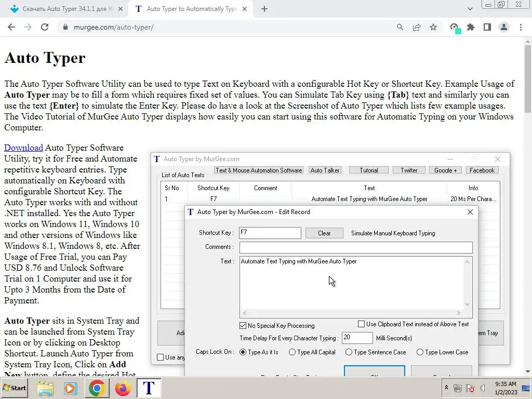Viewport: 532px width, 399px height.
Task: Open Chrome three-dot menu
Action: pos(521,27)
